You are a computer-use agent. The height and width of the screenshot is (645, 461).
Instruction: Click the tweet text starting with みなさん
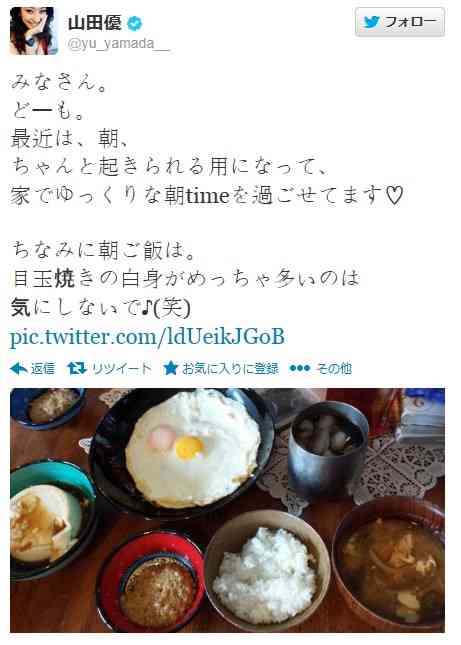[60, 82]
